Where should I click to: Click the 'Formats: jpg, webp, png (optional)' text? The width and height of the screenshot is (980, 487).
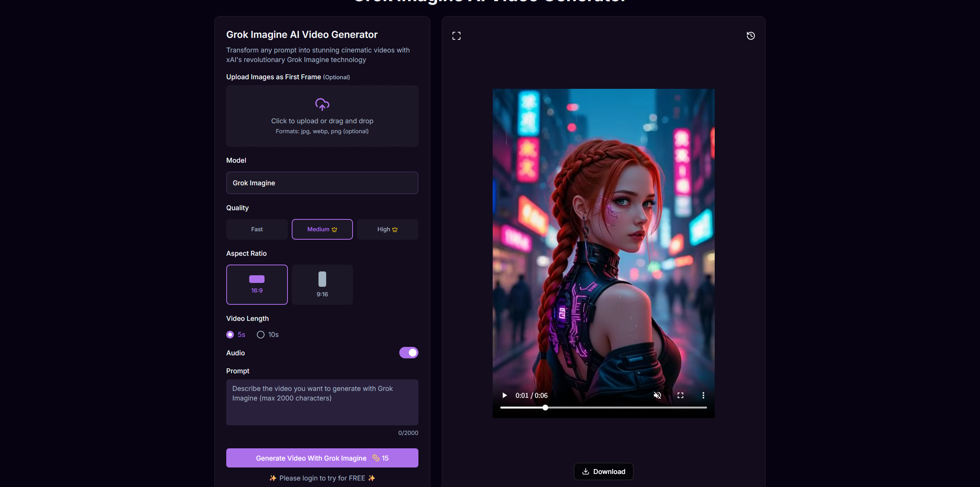tap(322, 131)
